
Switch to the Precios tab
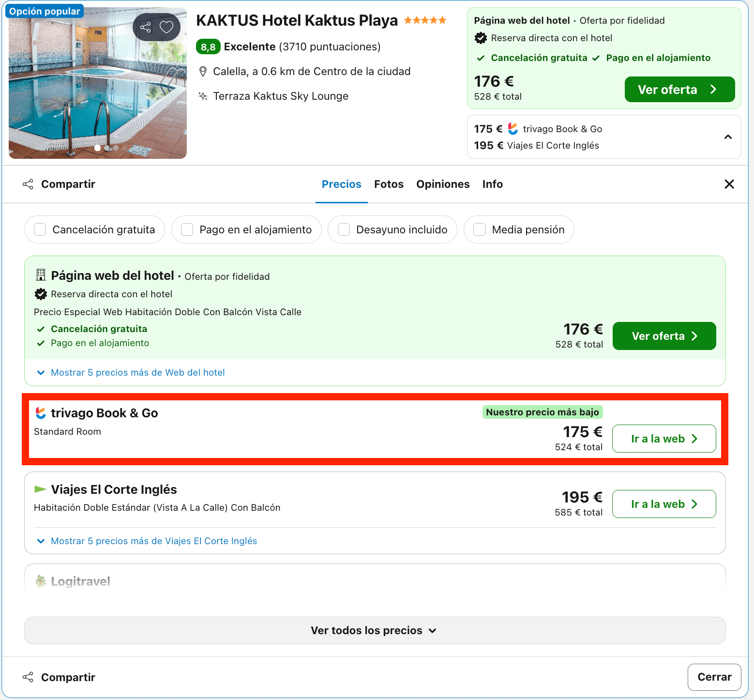[x=342, y=184]
